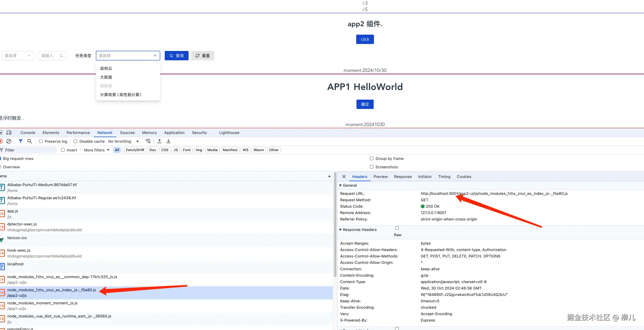
Task: Open network conditions wifi icon
Action: click(148, 141)
